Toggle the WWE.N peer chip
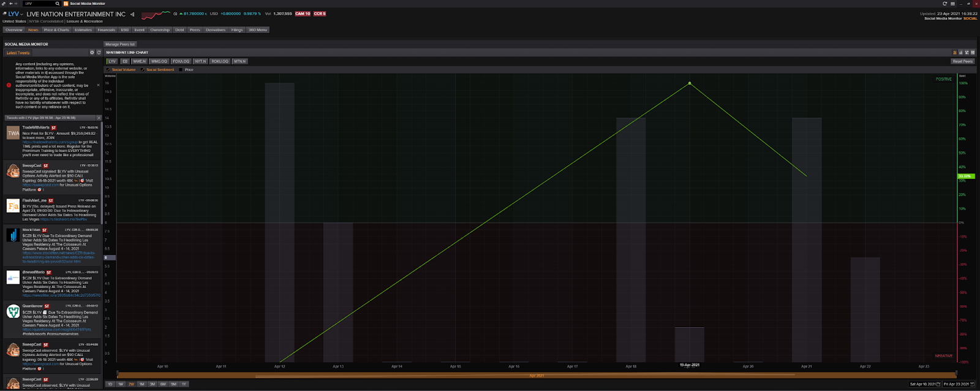 point(140,61)
